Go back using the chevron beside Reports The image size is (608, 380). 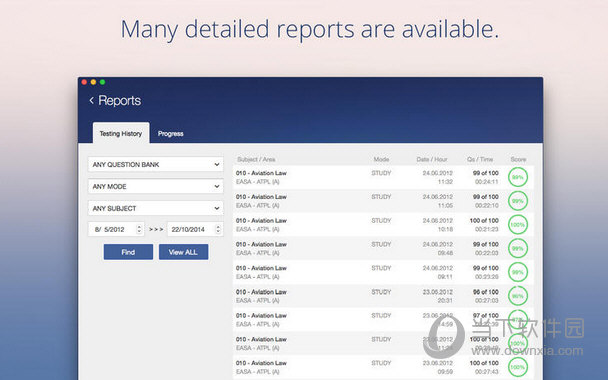click(x=92, y=100)
